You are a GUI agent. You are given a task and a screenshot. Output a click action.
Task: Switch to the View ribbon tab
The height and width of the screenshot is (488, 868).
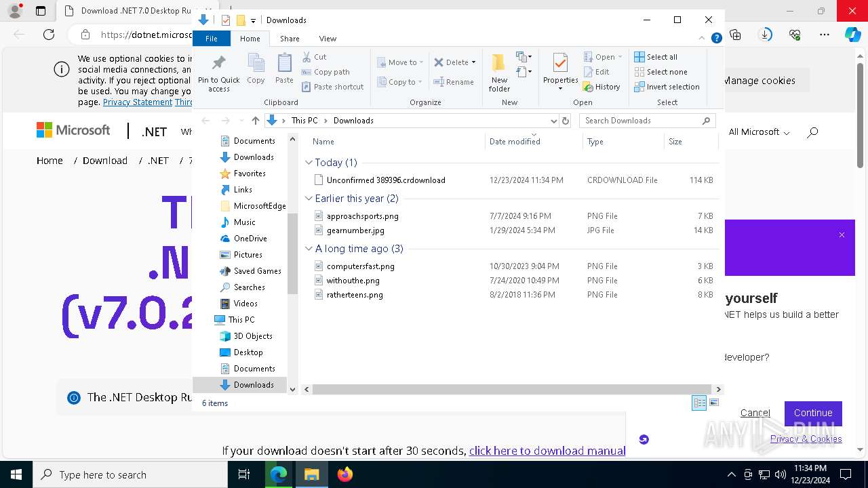click(x=328, y=39)
